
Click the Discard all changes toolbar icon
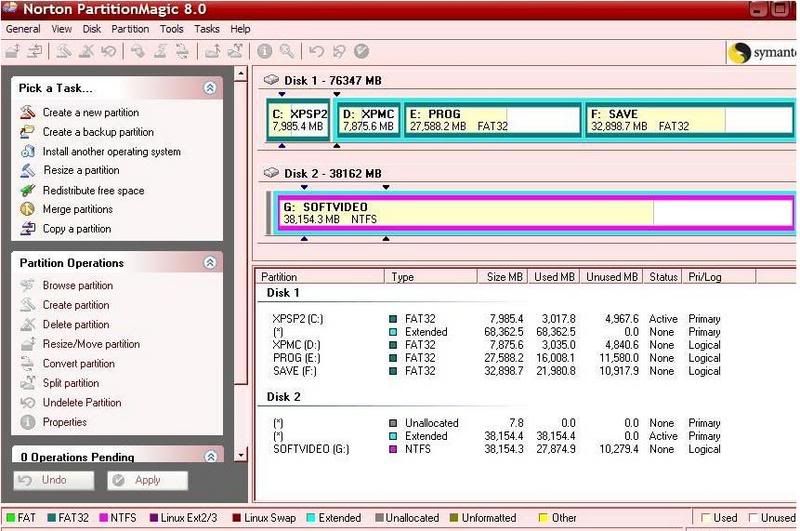click(x=339, y=51)
